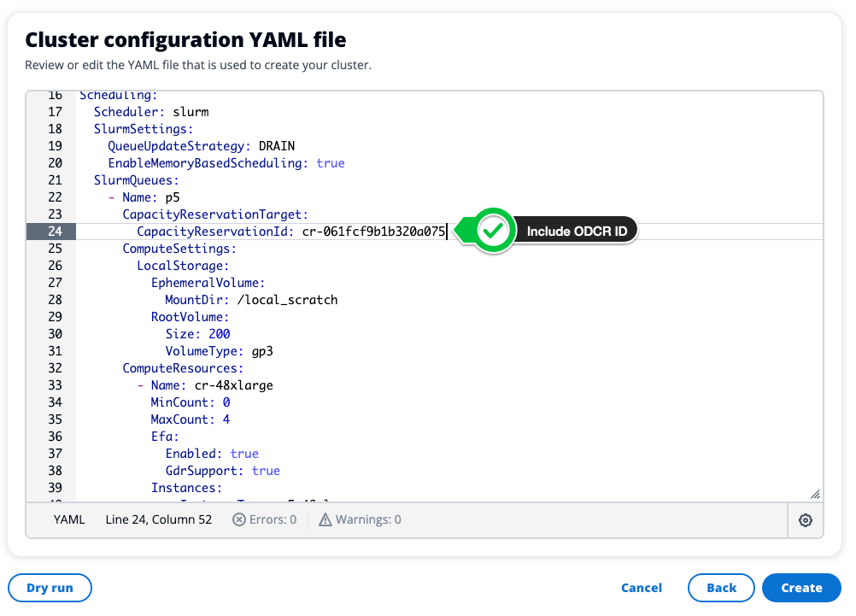Click the editor resize handle corner
The image size is (856, 616).
(x=814, y=494)
